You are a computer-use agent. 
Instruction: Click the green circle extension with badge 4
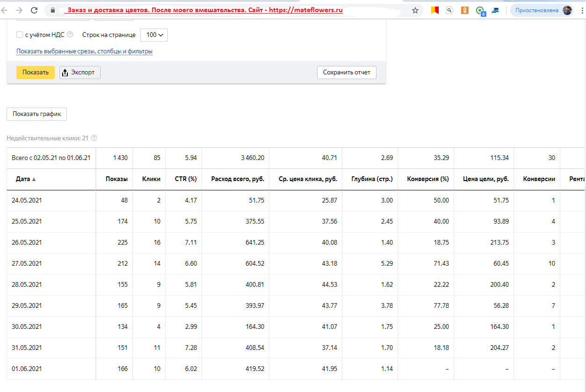[480, 10]
